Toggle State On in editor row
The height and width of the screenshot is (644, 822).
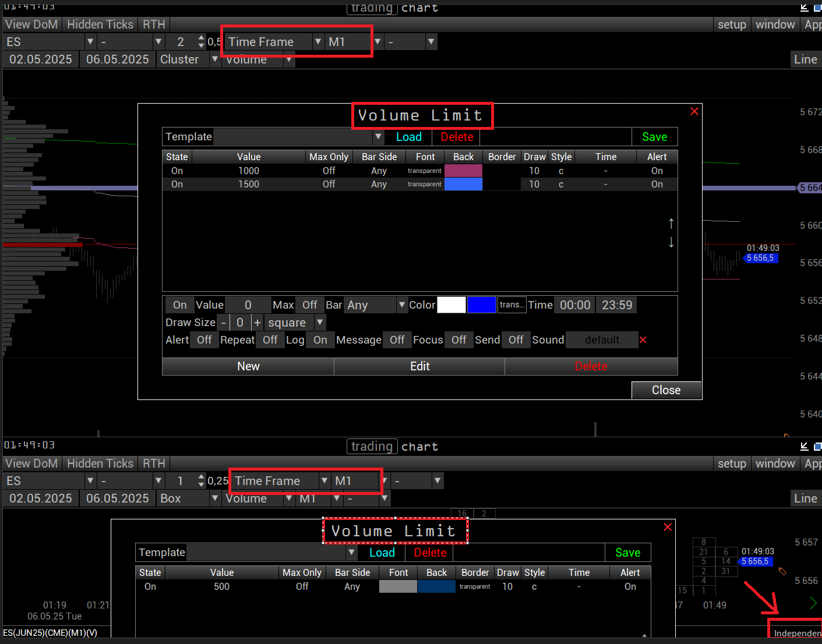[180, 305]
